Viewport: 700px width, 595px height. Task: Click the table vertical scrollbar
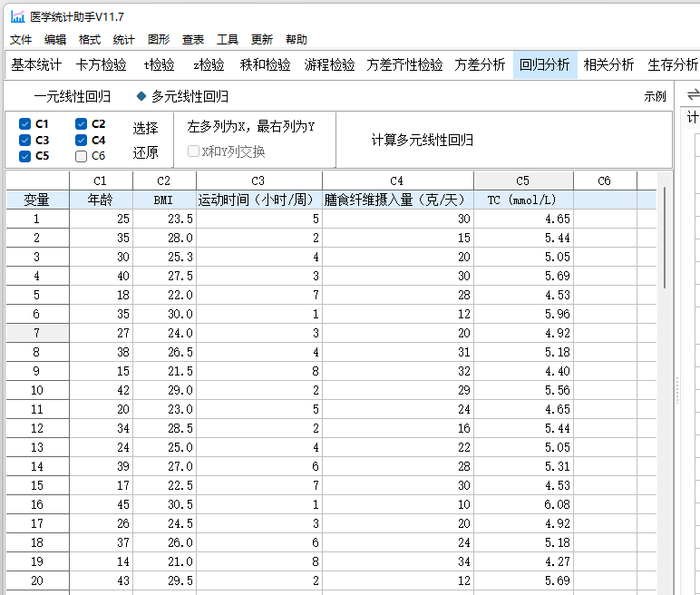(665, 238)
